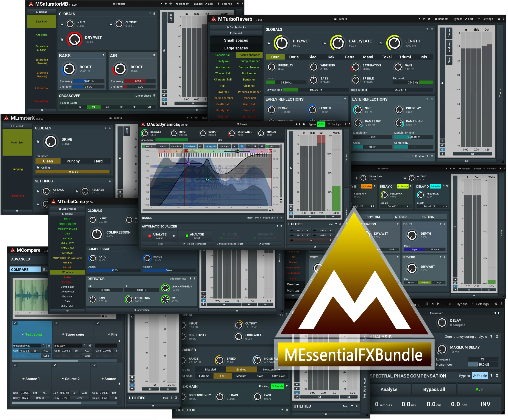
Task: Collapse GLOBALS panel in MSaturatorMB
Action: click(x=154, y=14)
